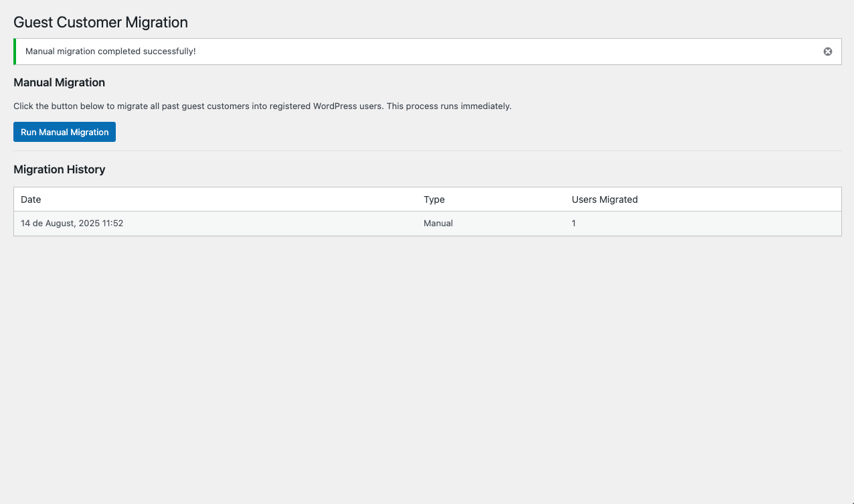The height and width of the screenshot is (504, 854).
Task: Select the Date column header
Action: pos(31,199)
